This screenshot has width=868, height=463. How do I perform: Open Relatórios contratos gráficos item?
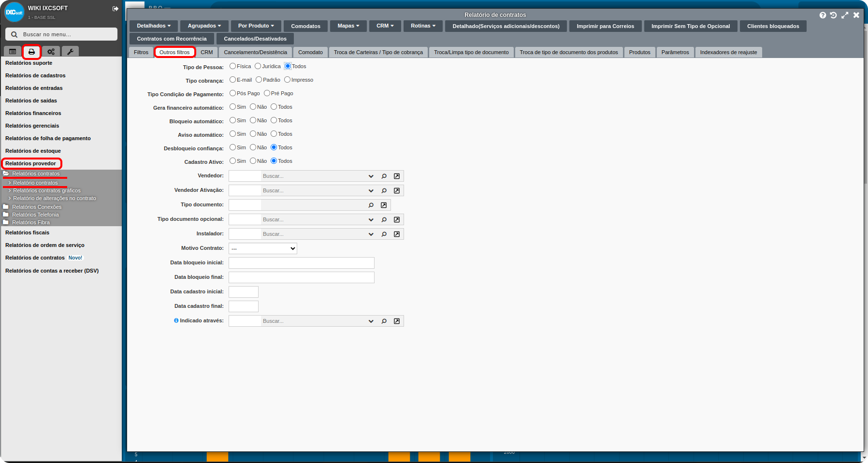pyautogui.click(x=47, y=190)
